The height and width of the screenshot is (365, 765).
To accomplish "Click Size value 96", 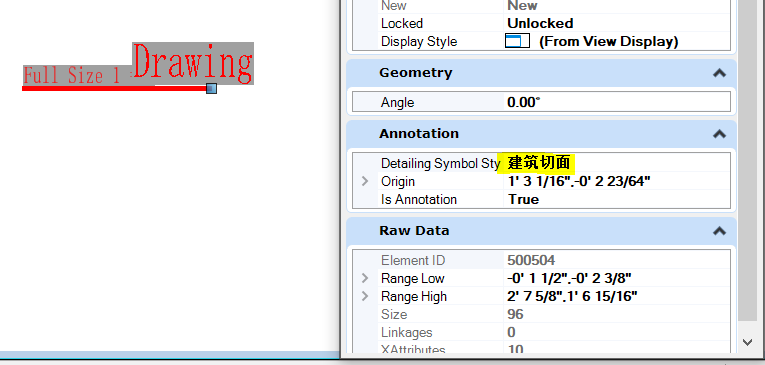I will coord(515,315).
